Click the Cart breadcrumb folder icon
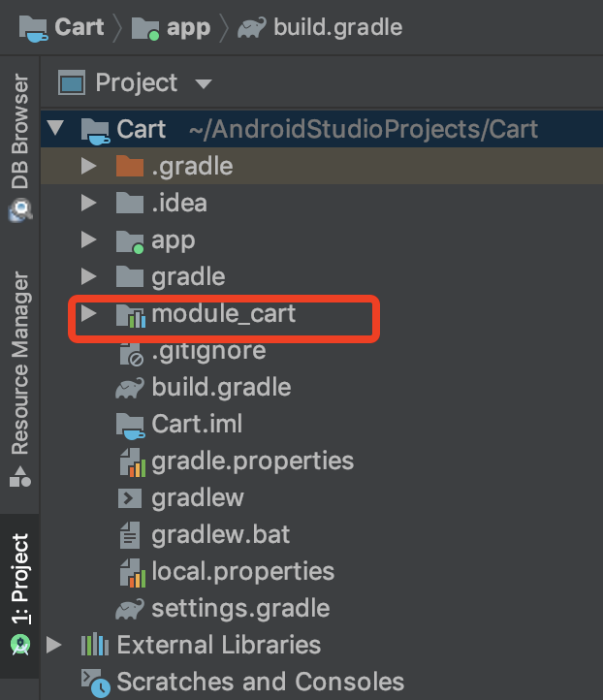603x700 pixels. [x=33, y=28]
